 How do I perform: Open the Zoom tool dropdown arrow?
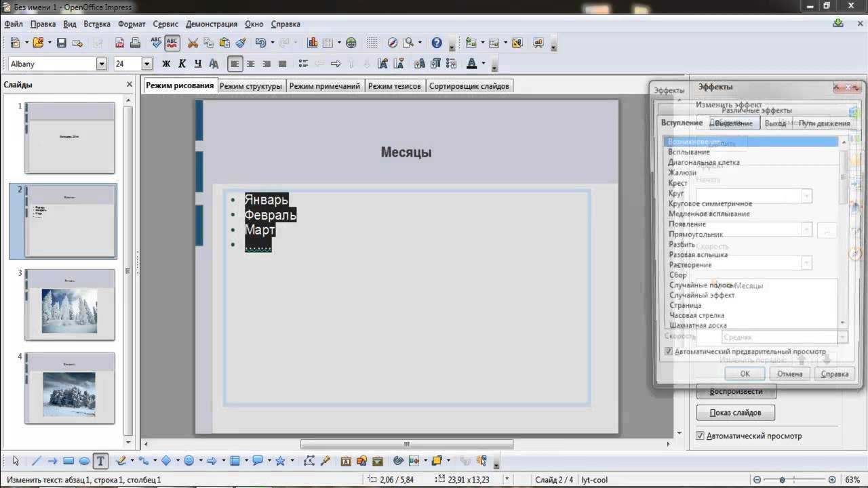420,43
